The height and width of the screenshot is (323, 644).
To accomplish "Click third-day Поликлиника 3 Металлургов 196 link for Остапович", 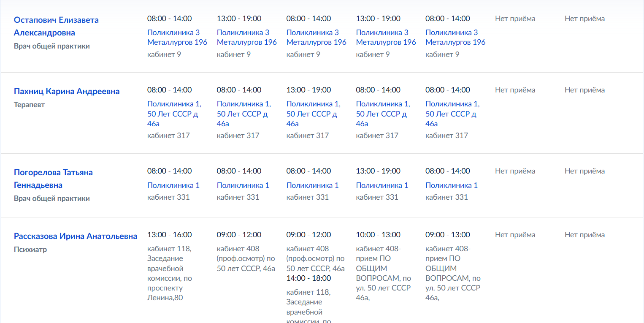I will click(317, 37).
